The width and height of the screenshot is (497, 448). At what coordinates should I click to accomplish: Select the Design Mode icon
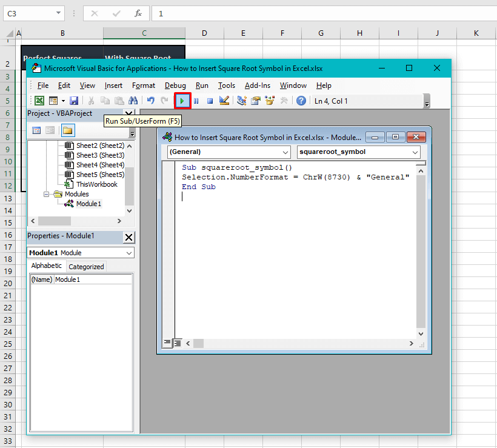tap(224, 101)
